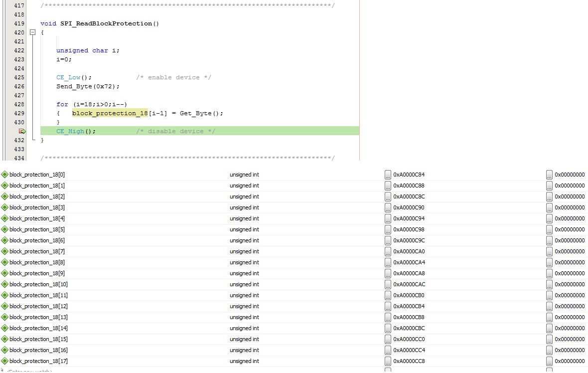Click the Get_Byte() call on line 429
This screenshot has width=588, height=373.
point(201,113)
